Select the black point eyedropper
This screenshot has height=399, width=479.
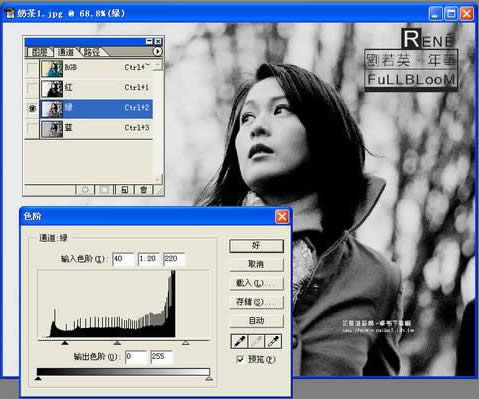pyautogui.click(x=239, y=341)
